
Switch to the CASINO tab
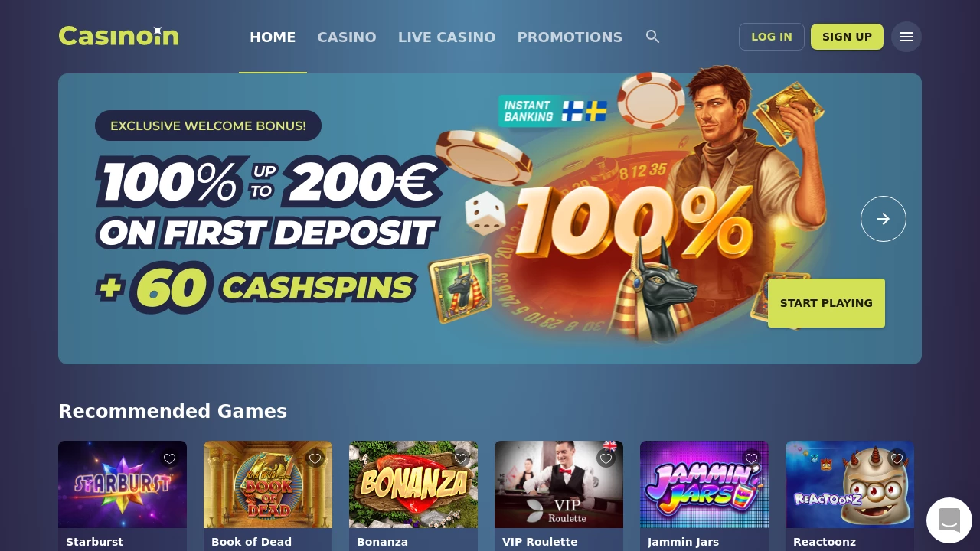point(347,37)
